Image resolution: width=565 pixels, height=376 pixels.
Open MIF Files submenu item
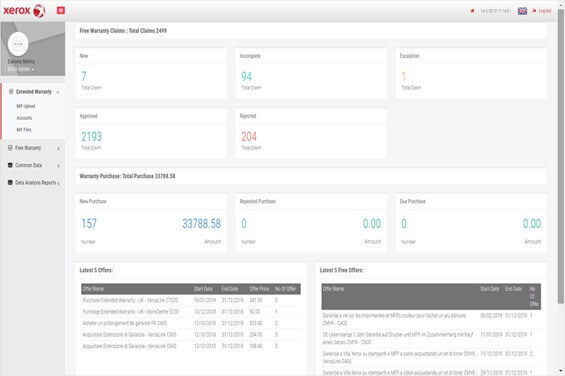pyautogui.click(x=24, y=129)
